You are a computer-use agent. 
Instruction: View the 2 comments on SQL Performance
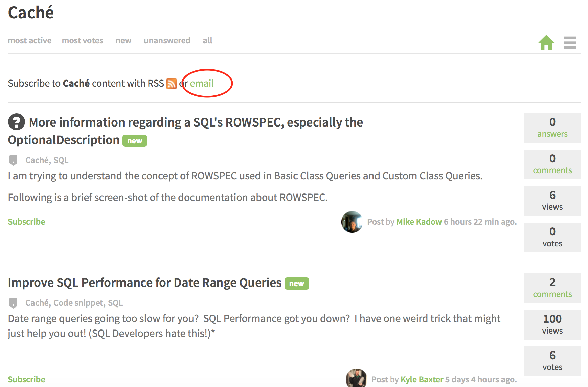point(552,288)
